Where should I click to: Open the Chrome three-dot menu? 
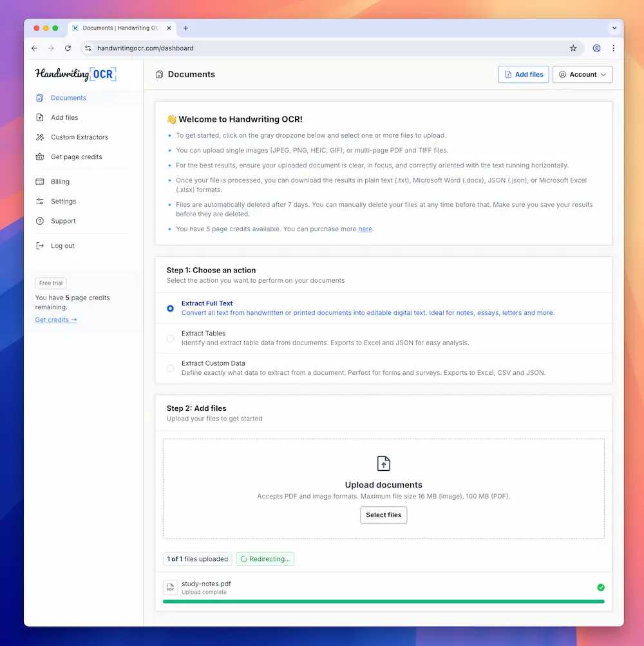[613, 48]
